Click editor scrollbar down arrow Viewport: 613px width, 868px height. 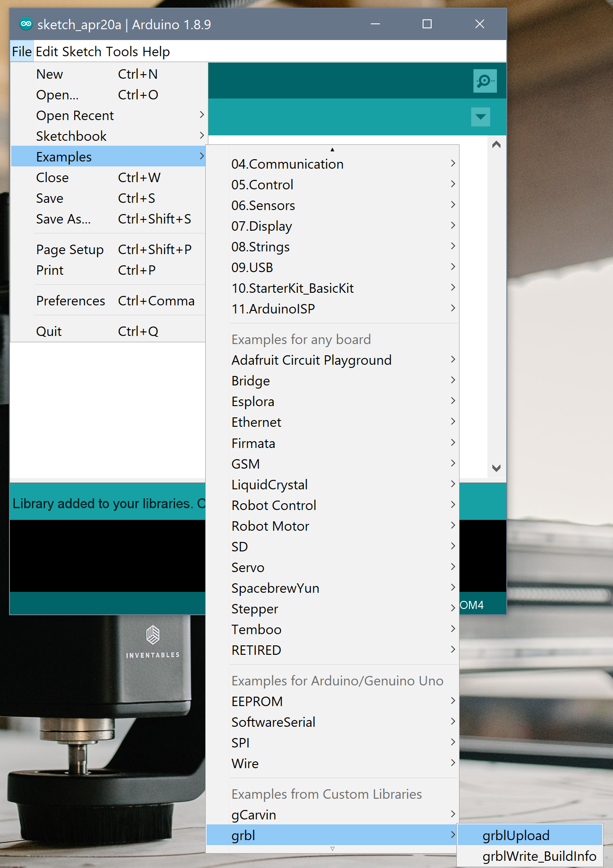(x=496, y=468)
